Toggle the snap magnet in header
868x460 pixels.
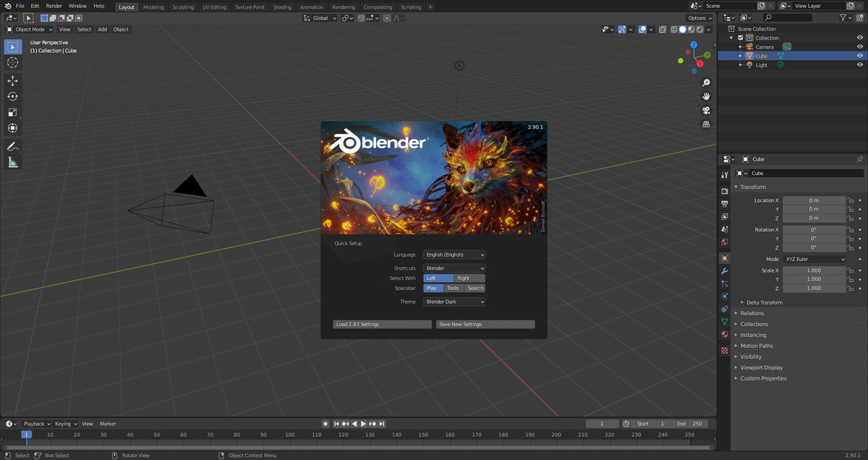pos(361,18)
